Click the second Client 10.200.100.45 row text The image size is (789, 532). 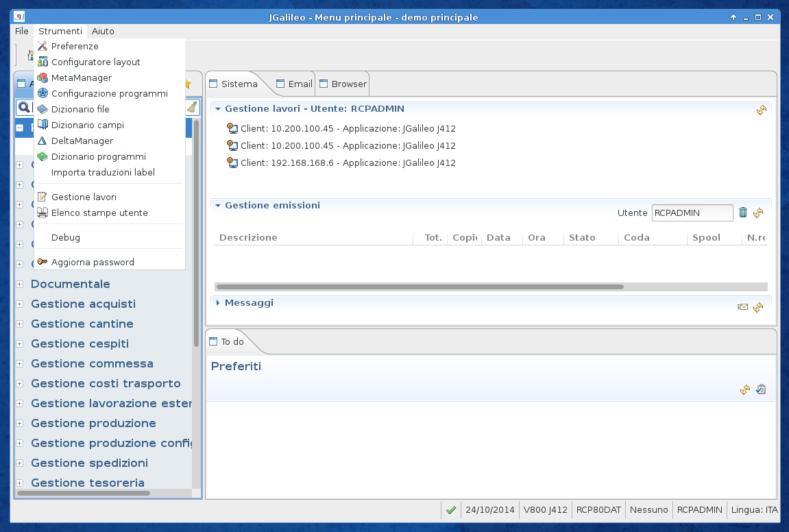pos(348,145)
